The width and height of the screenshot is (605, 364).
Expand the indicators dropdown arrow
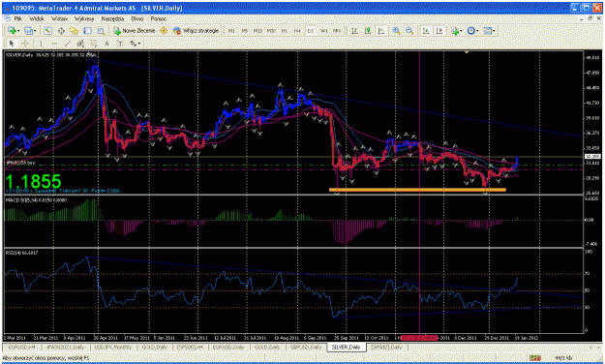462,31
